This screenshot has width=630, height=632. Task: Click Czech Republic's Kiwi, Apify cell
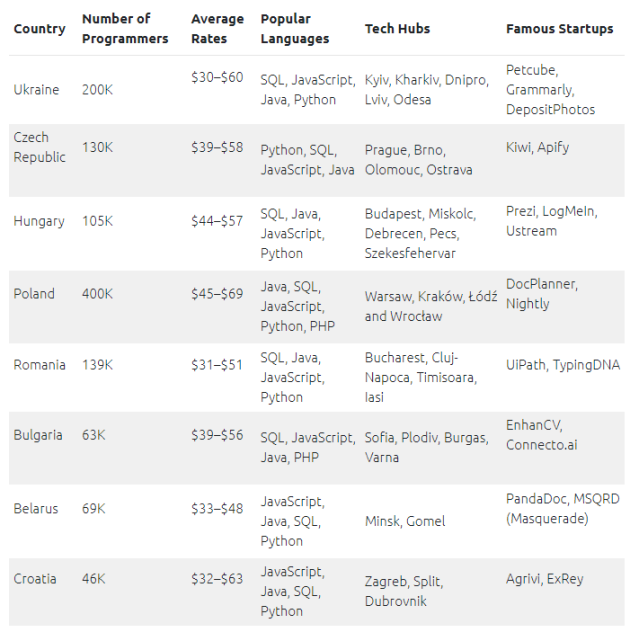pos(537,147)
